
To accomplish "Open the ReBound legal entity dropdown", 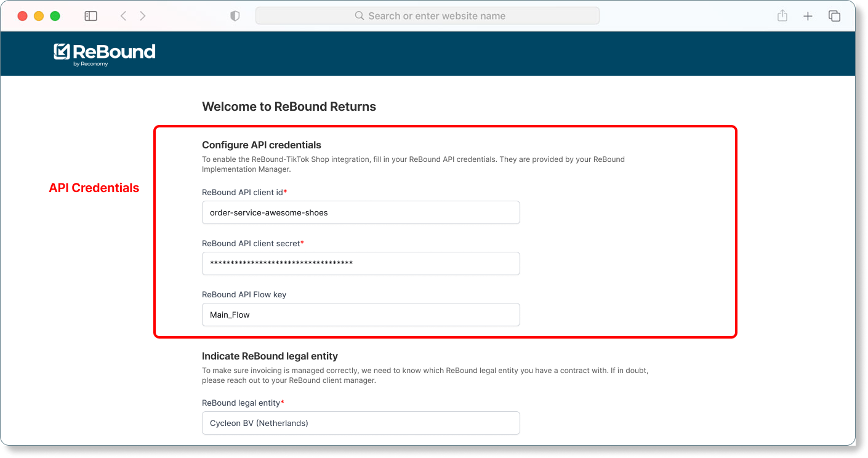I will (x=361, y=423).
